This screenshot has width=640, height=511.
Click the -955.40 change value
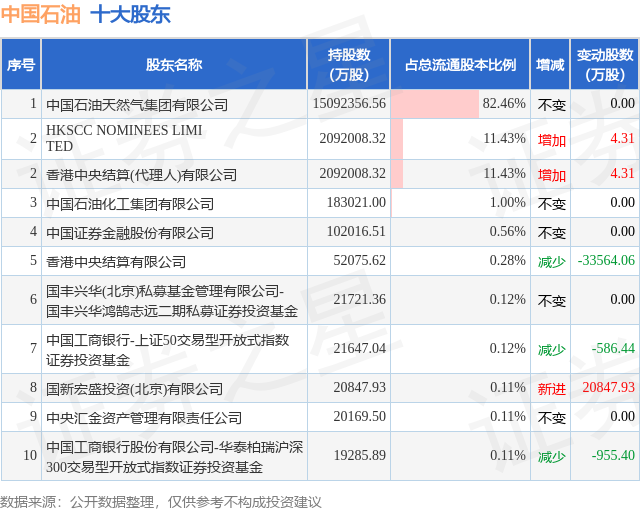(x=613, y=455)
